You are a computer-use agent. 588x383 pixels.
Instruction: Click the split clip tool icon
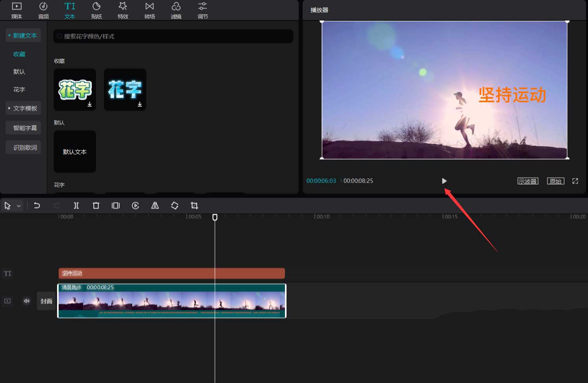click(76, 205)
